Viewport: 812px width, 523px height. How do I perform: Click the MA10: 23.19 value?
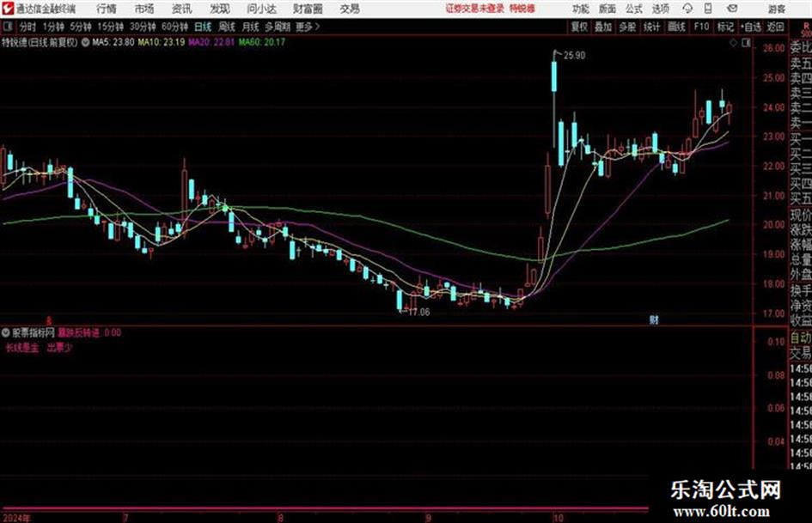(x=161, y=42)
